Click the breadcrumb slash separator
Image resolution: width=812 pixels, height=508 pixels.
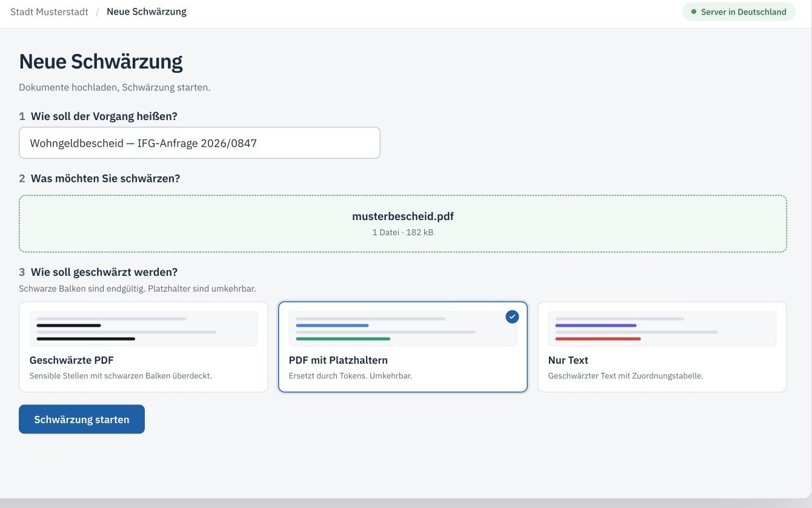pyautogui.click(x=97, y=12)
